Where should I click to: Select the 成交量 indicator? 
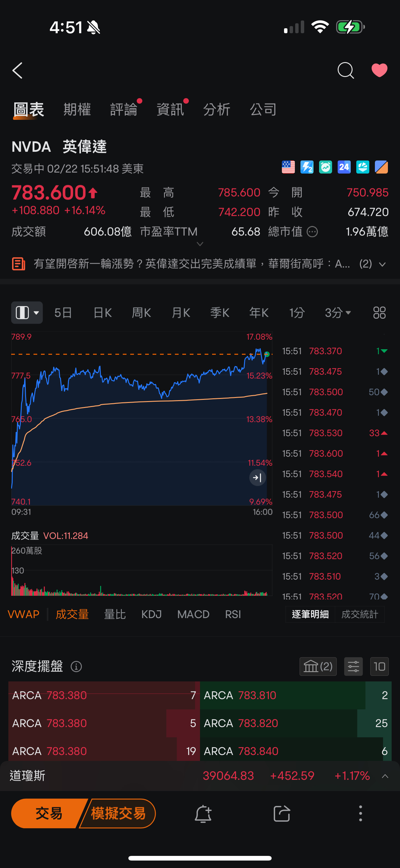coord(72,614)
